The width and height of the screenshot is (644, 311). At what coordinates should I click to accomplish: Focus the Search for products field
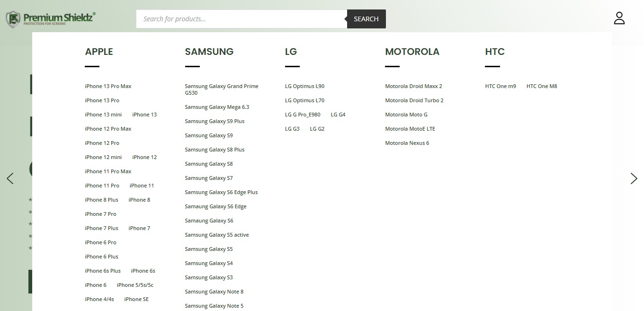241,19
